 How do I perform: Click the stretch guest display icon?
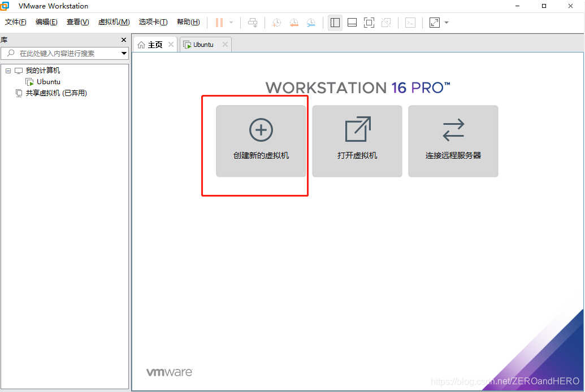[435, 23]
